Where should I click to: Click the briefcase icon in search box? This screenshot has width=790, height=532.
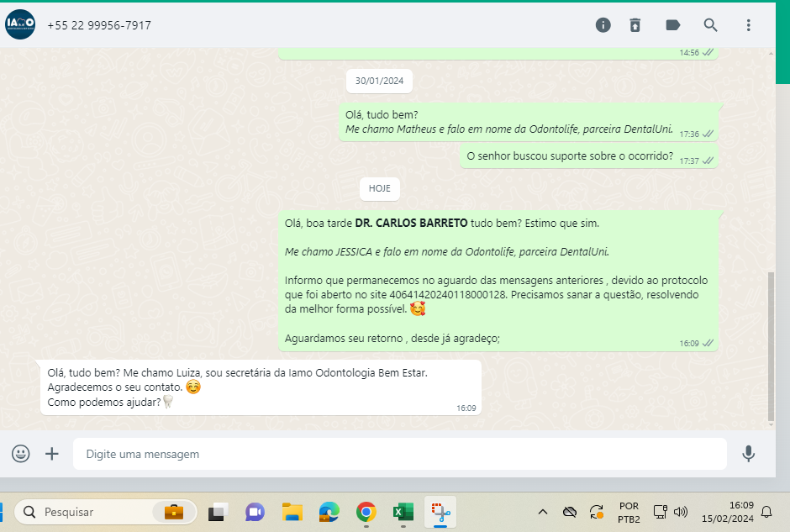click(174, 513)
